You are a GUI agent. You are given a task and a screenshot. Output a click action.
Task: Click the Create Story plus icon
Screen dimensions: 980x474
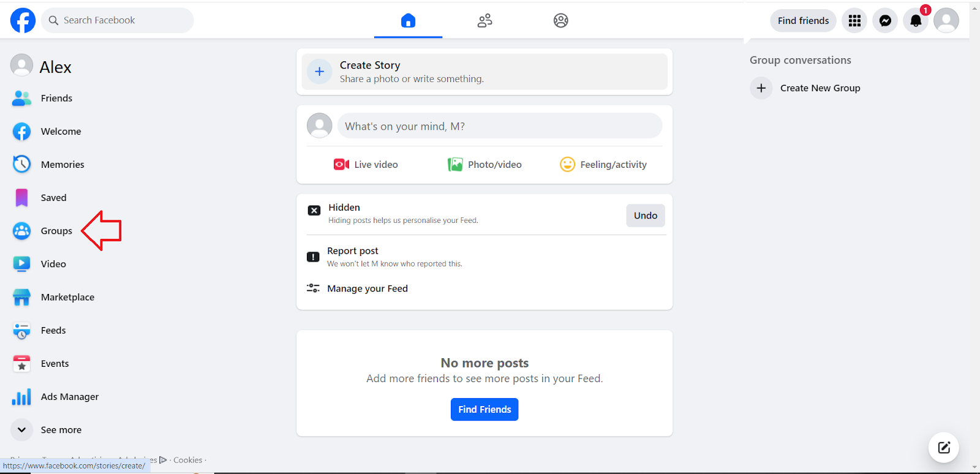click(319, 72)
